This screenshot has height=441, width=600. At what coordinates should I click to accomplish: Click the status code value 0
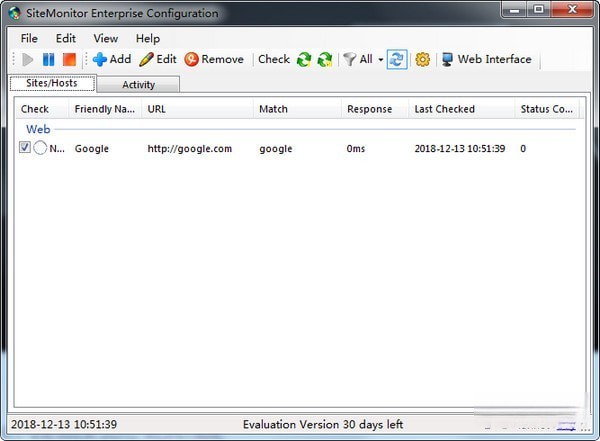pyautogui.click(x=523, y=149)
